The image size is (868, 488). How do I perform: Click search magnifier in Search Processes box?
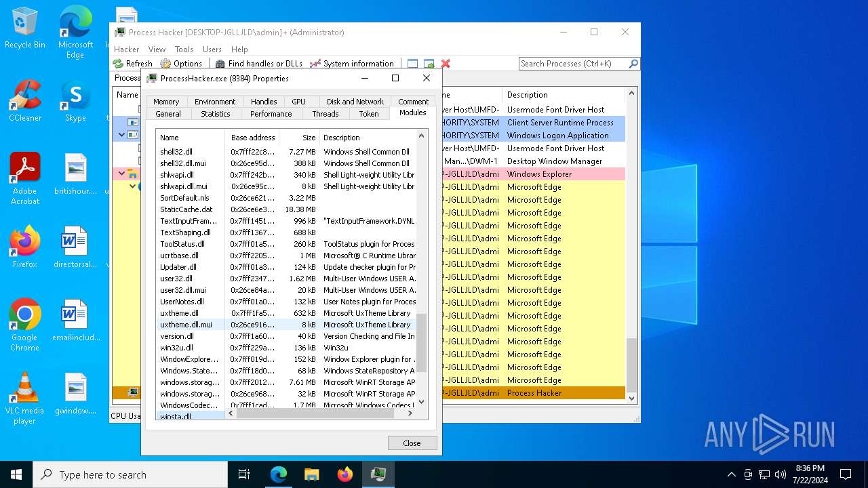tap(633, 64)
